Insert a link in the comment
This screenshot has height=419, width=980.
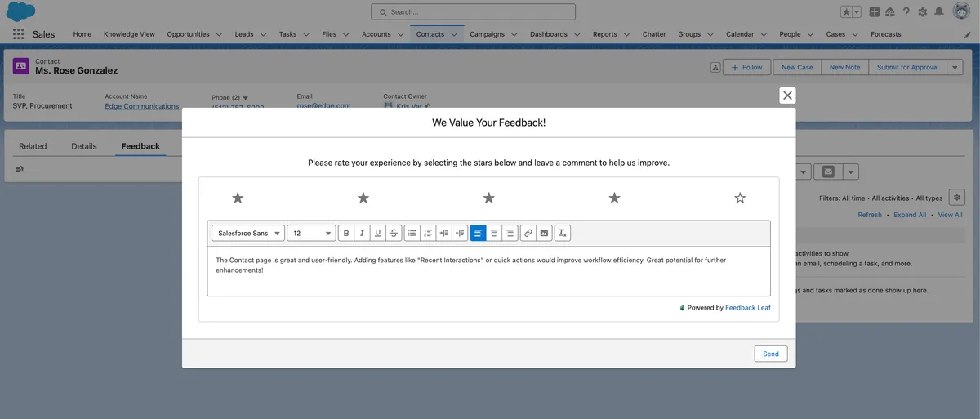(x=528, y=233)
